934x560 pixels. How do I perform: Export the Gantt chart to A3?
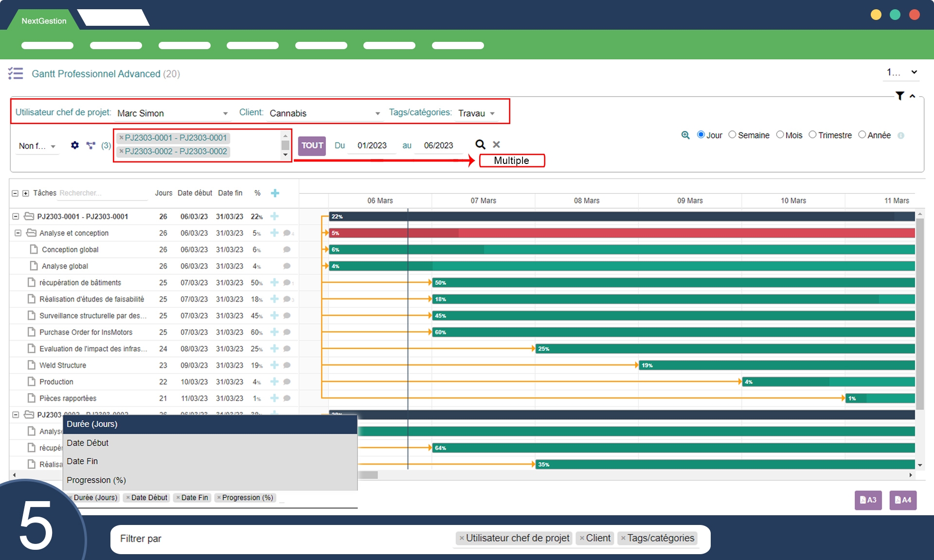(868, 500)
